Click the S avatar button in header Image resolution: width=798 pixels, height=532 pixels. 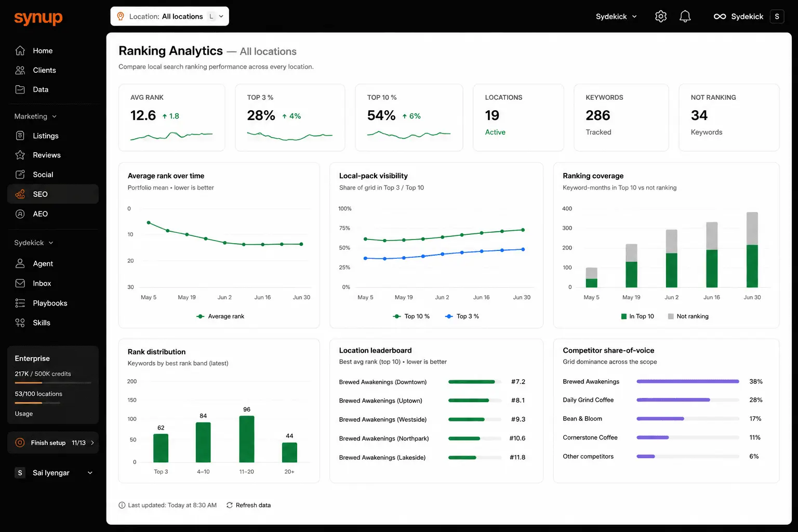pos(777,16)
